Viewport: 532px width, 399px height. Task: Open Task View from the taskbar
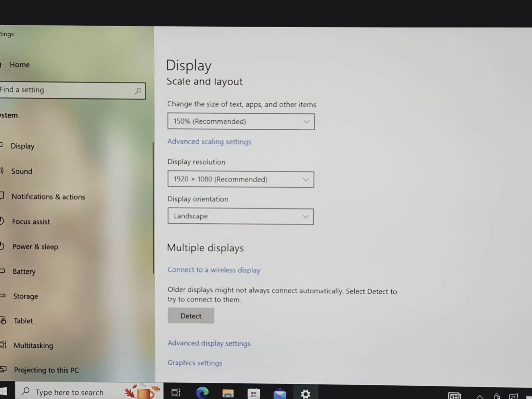pyautogui.click(x=176, y=393)
